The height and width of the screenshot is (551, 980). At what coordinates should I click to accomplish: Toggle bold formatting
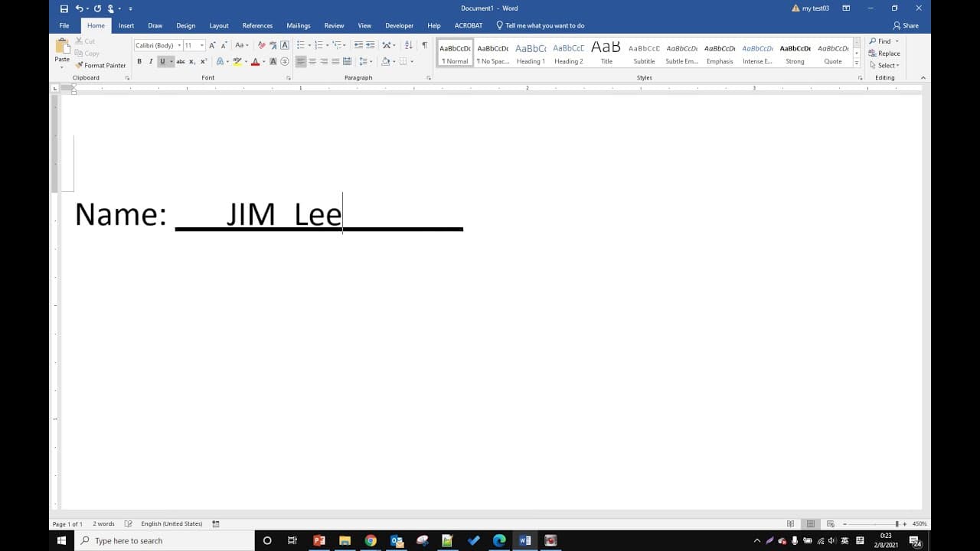click(139, 61)
